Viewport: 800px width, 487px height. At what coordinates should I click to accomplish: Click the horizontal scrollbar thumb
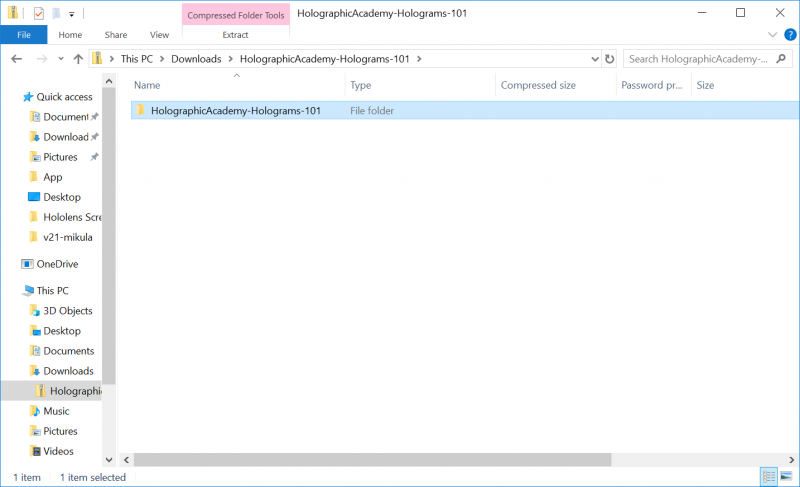tap(372, 459)
